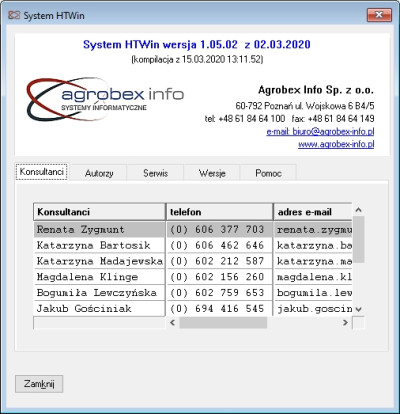
Task: Open the biuro@agrobex-info.pl e-mail link
Action: 320,132
